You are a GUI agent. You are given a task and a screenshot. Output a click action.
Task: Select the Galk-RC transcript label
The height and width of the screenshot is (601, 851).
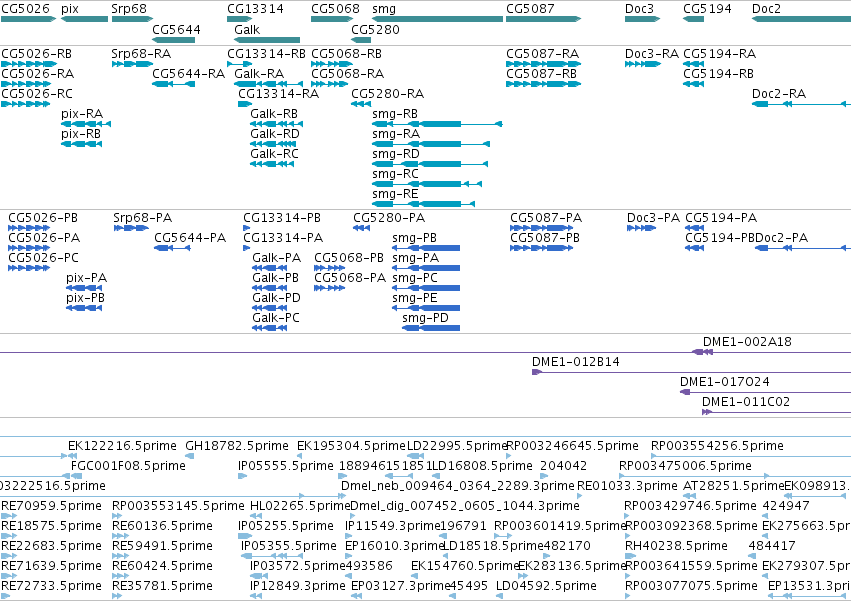pos(274,154)
